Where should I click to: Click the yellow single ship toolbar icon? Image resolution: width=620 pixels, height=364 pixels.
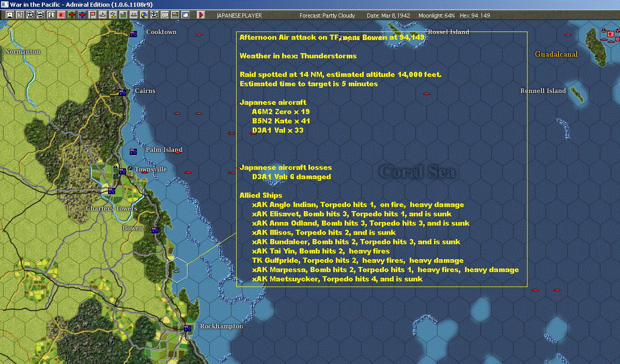[103, 15]
